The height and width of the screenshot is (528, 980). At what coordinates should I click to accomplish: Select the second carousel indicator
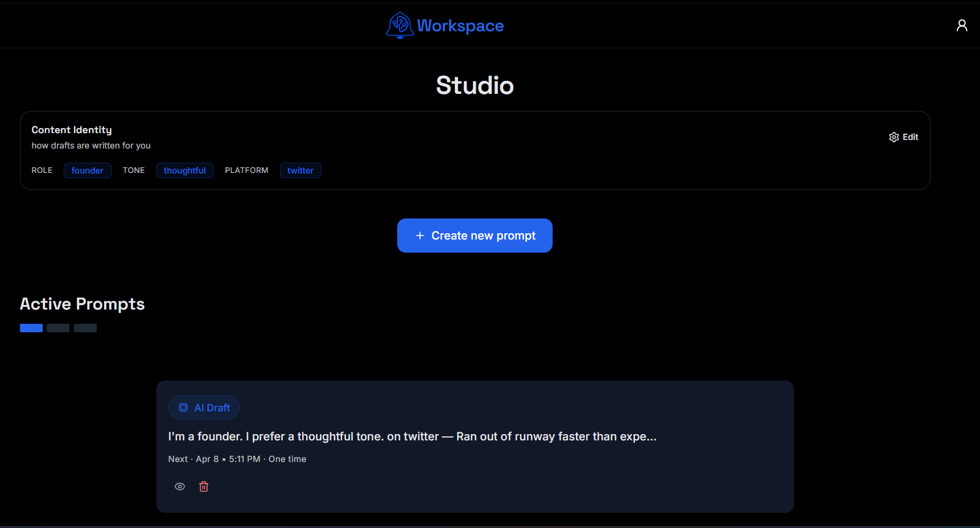click(x=58, y=328)
